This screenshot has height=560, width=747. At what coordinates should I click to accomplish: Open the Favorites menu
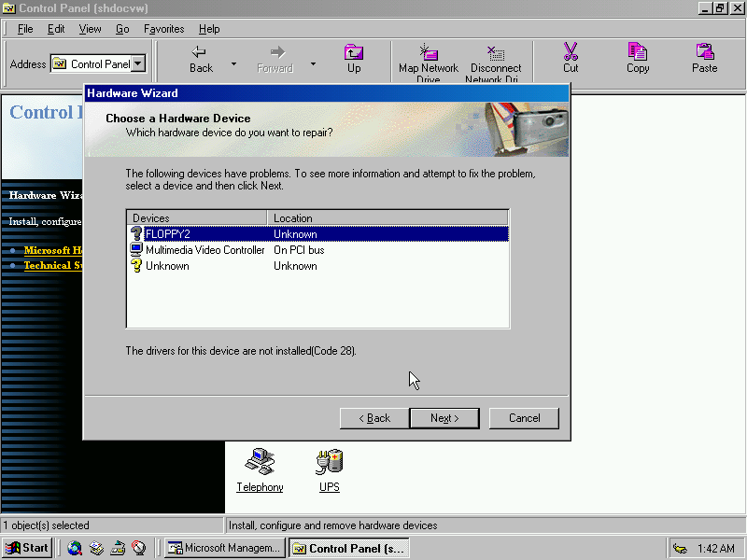pos(163,29)
